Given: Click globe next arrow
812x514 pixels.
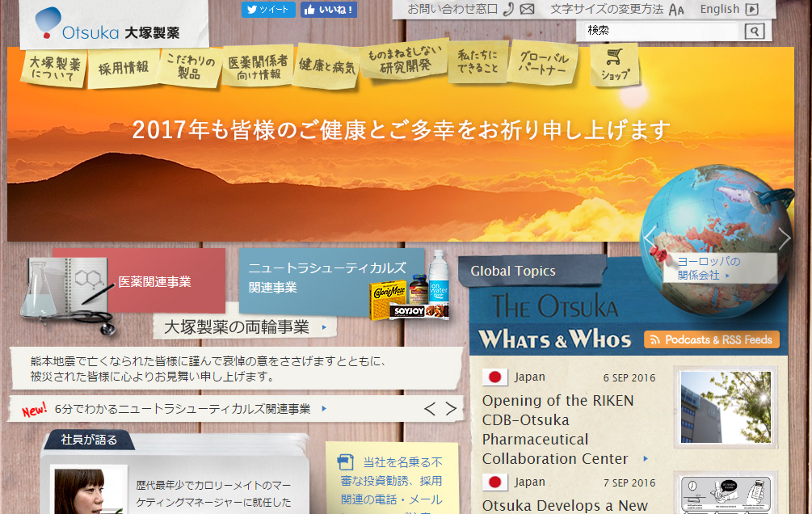Looking at the screenshot, I should click(784, 238).
